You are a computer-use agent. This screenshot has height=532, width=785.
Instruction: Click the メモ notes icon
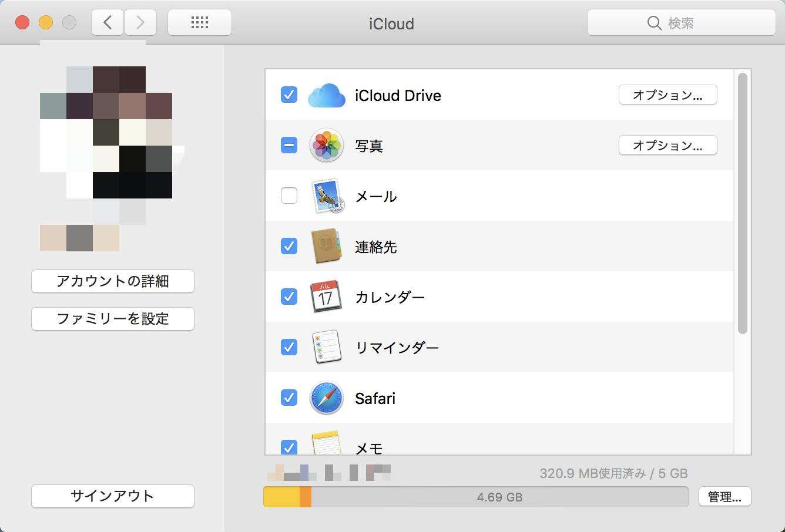point(327,445)
